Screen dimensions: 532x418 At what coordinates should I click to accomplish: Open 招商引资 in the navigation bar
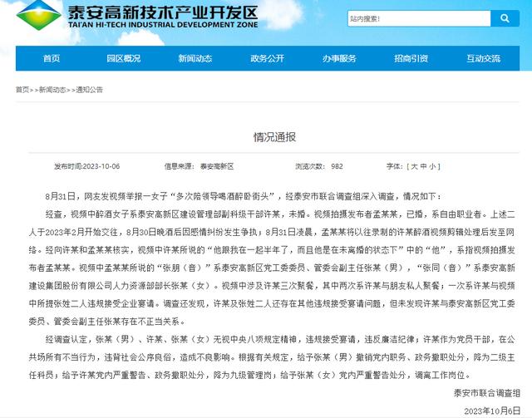[411, 58]
